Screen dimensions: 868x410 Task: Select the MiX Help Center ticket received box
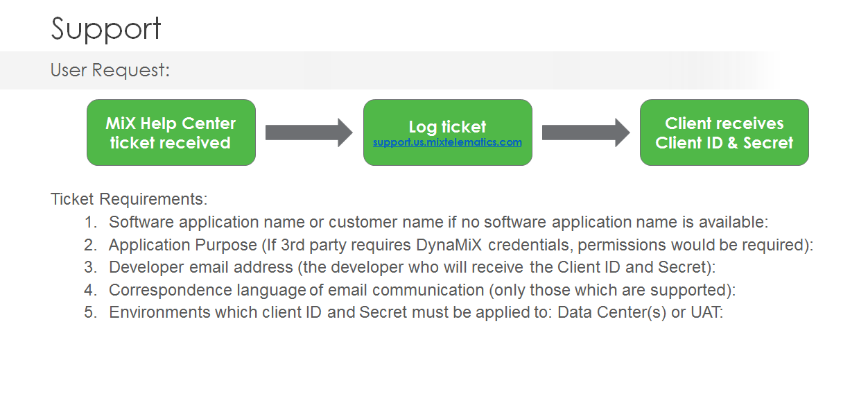coord(171,133)
